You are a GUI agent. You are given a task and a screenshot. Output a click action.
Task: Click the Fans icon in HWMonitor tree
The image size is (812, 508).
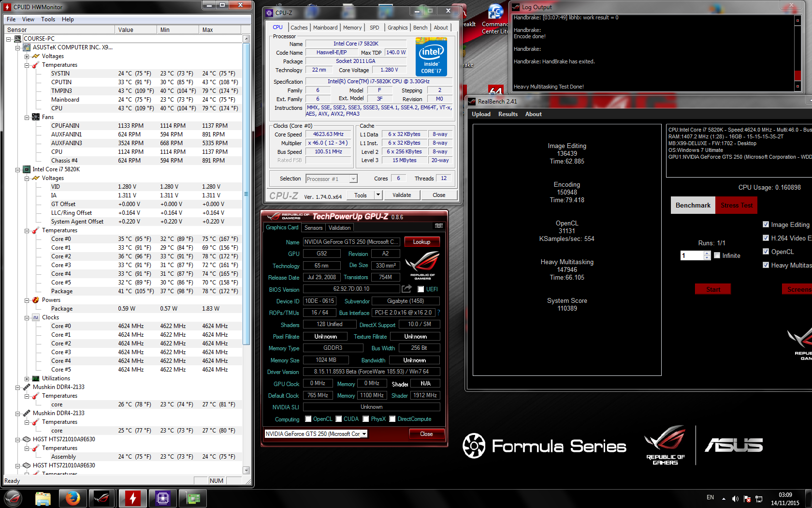36,117
